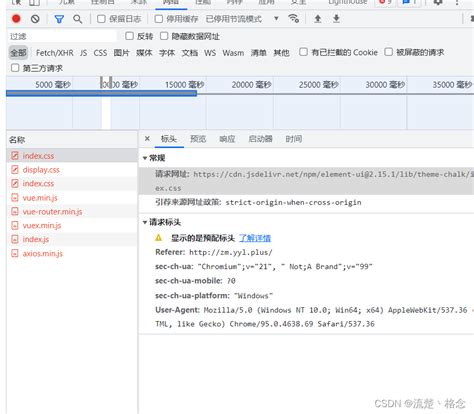Click the 5000 毫秒 timeline marker
This screenshot has width=474, height=414.
click(53, 84)
